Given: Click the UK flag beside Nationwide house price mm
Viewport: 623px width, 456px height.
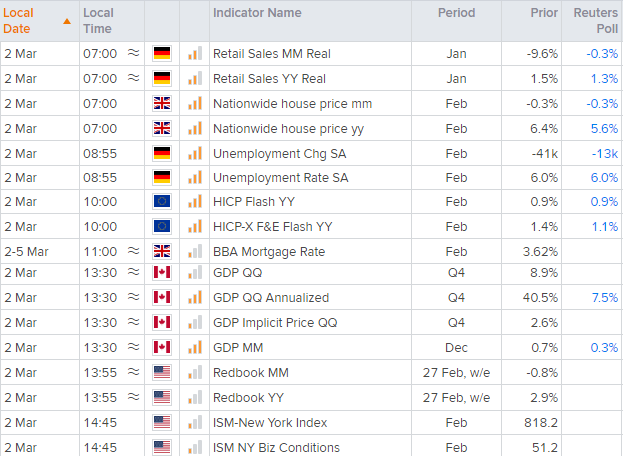Looking at the screenshot, I should pos(162,102).
